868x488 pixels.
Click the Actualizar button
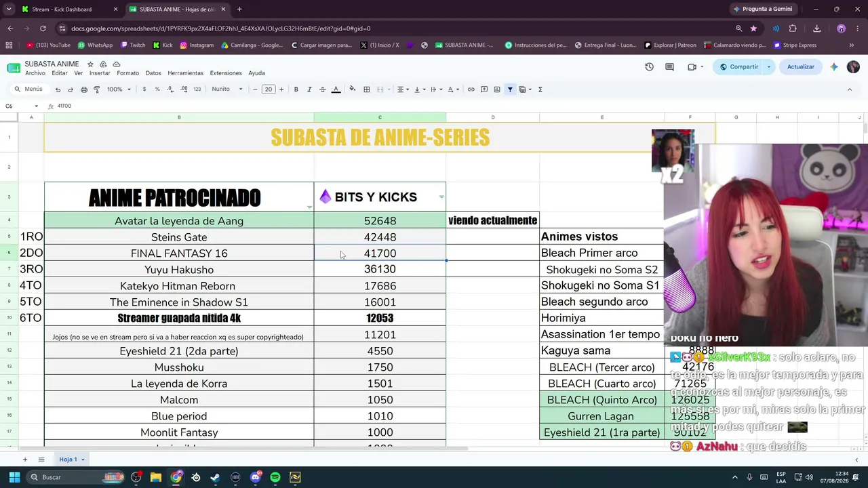pyautogui.click(x=801, y=67)
